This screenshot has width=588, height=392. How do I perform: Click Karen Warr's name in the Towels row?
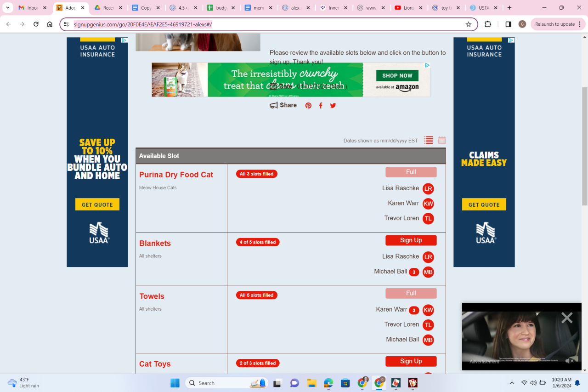click(391, 309)
